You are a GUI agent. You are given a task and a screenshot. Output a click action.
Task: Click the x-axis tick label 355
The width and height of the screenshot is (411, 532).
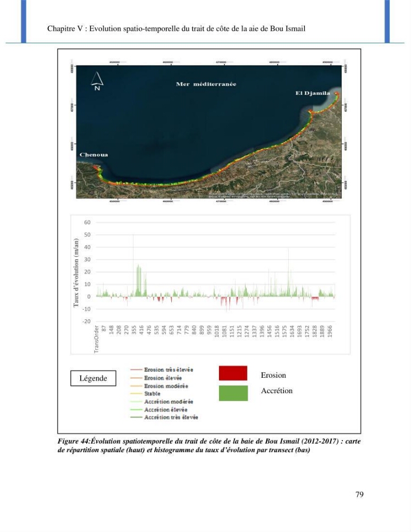[x=135, y=330]
